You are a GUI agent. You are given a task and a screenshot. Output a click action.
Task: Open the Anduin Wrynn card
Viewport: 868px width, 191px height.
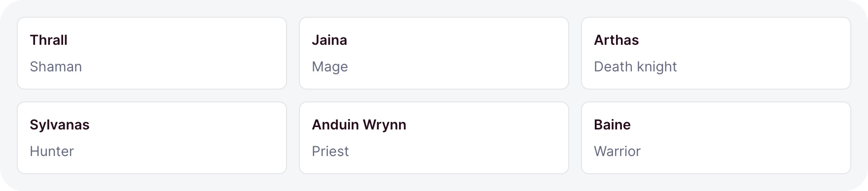point(434,138)
